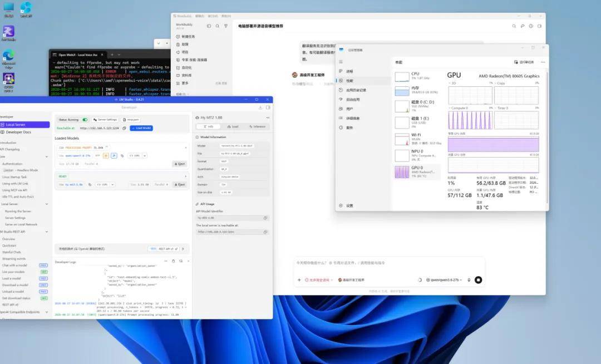The width and height of the screenshot is (601, 364).
Task: Open the mcp.json button in LM Studio
Action: pyautogui.click(x=131, y=120)
